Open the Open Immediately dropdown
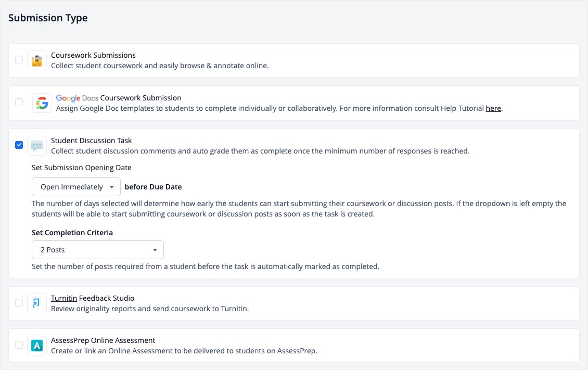The image size is (588, 370). click(x=76, y=187)
